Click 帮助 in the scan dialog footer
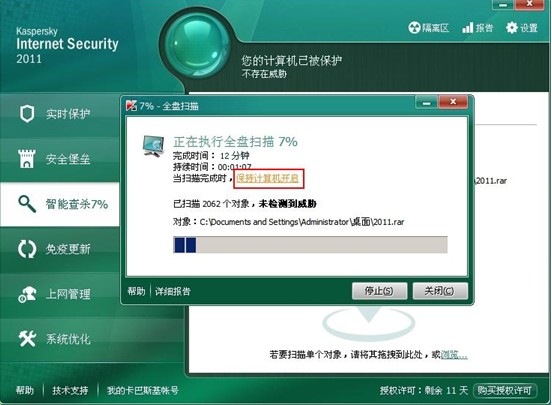 coord(136,291)
